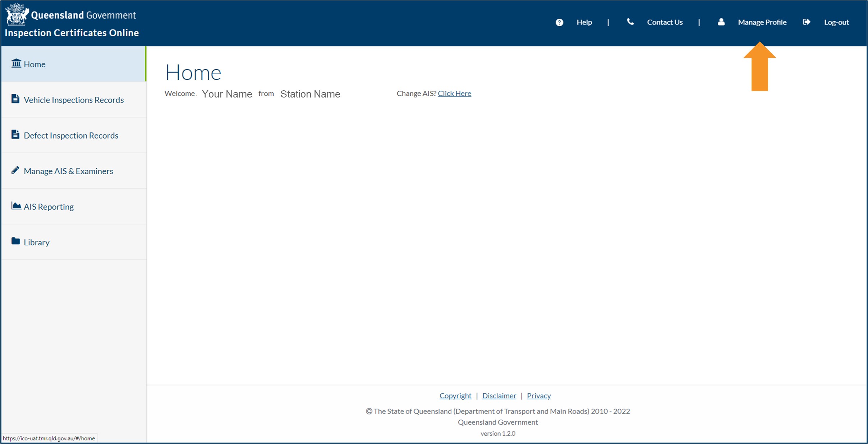Image resolution: width=868 pixels, height=444 pixels.
Task: Click the Manage Profile person icon
Action: pos(721,22)
